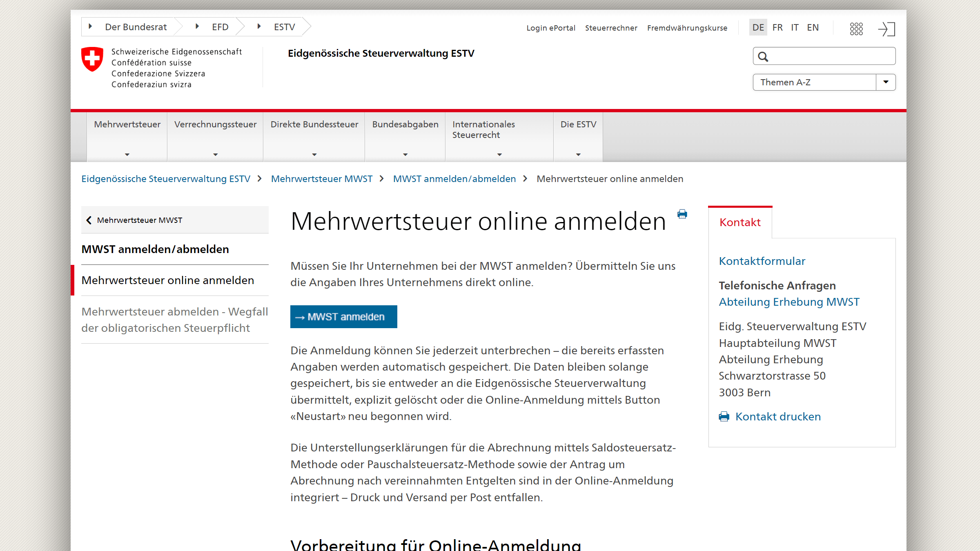The height and width of the screenshot is (551, 980).
Task: Click back chevron beside Mehrwertsteuer MWST
Action: (x=89, y=220)
